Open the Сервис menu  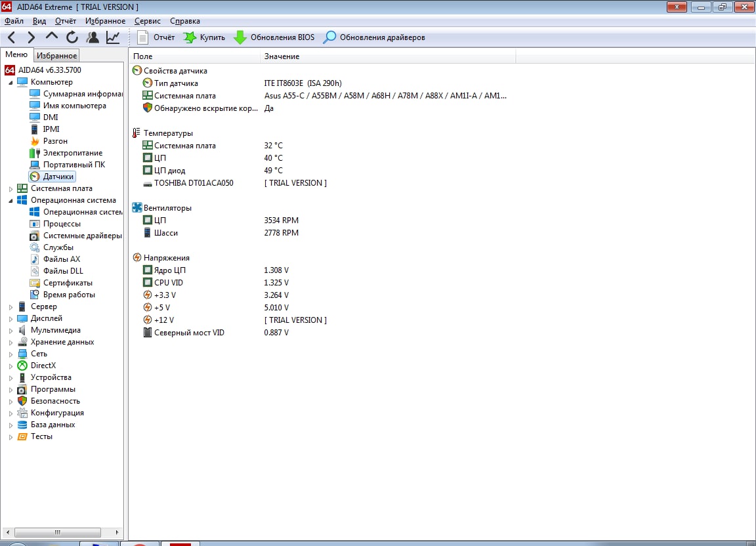tap(148, 21)
